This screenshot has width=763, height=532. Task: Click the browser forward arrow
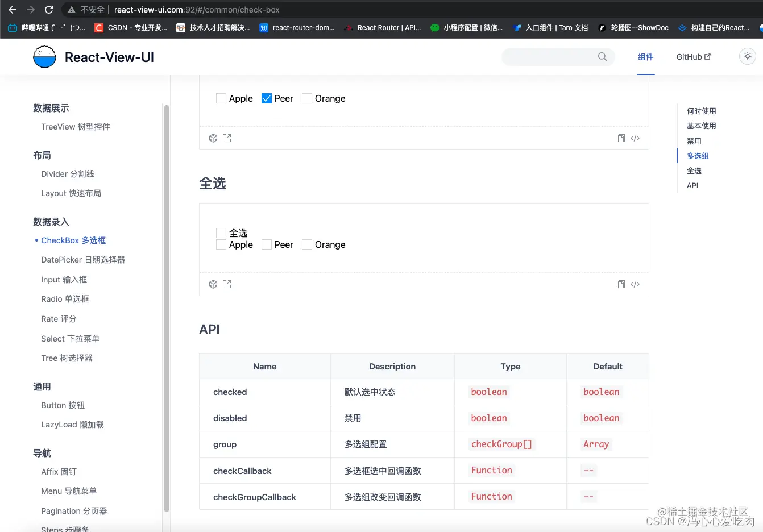pyautogui.click(x=31, y=10)
